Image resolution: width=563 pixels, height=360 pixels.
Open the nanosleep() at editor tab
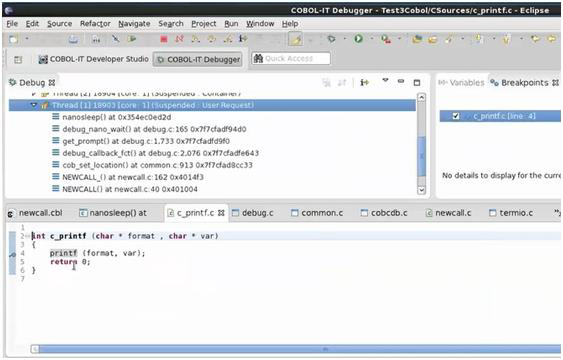(113, 213)
